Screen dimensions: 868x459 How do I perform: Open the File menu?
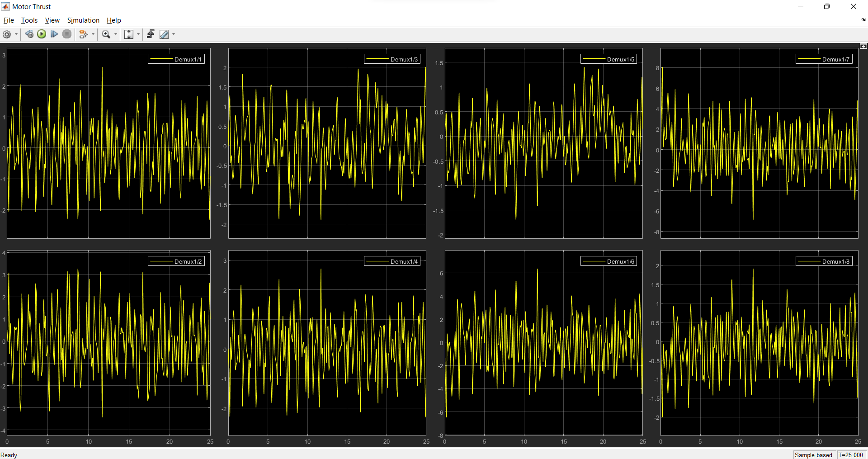click(9, 20)
